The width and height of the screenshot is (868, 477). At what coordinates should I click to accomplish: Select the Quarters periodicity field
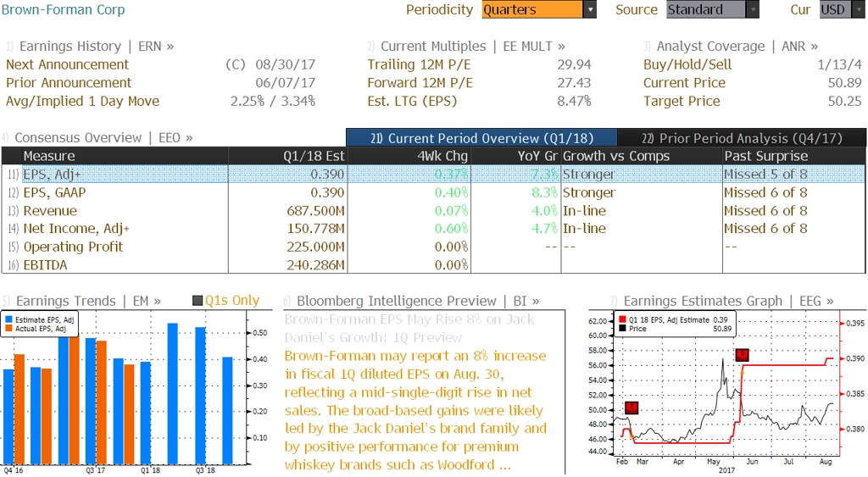(x=532, y=9)
